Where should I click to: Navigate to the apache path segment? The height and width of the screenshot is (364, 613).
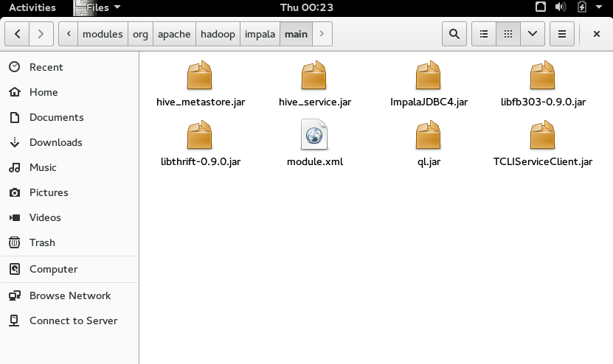(174, 34)
